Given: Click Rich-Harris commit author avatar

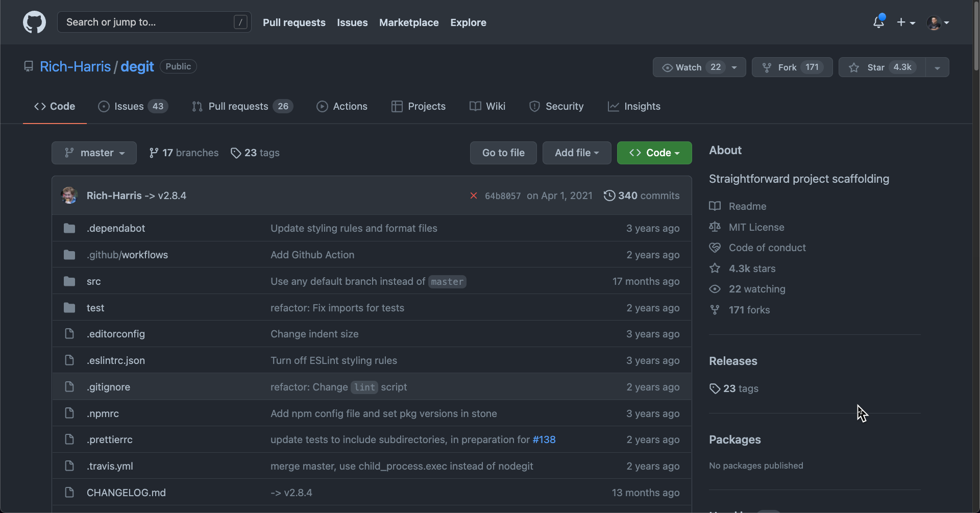Looking at the screenshot, I should click(69, 196).
